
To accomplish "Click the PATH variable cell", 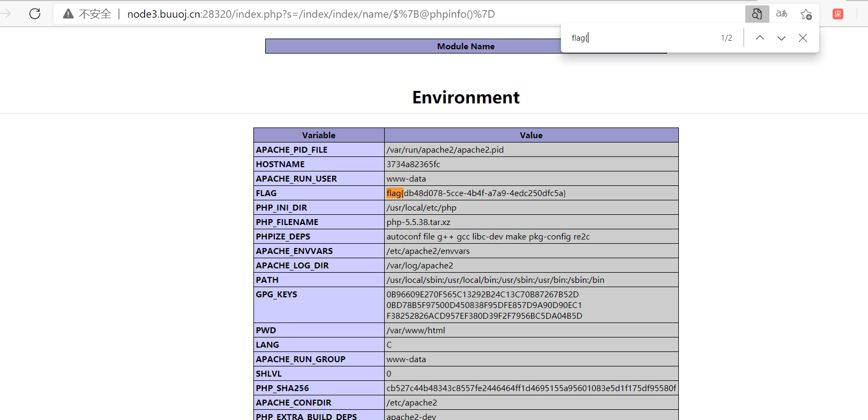I will [319, 280].
